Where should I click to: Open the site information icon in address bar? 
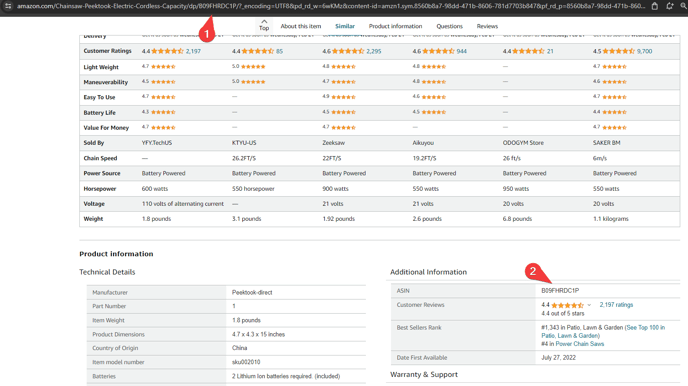[x=8, y=6]
